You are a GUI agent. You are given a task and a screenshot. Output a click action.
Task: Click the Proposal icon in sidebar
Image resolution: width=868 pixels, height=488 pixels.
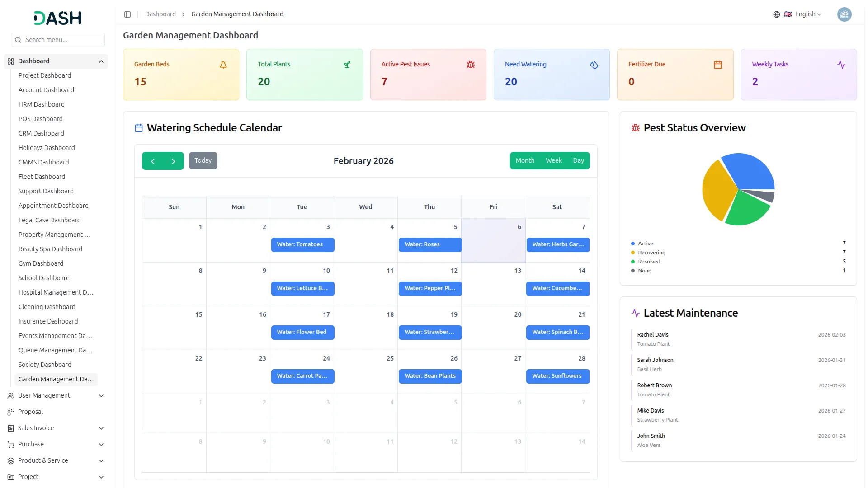point(11,412)
